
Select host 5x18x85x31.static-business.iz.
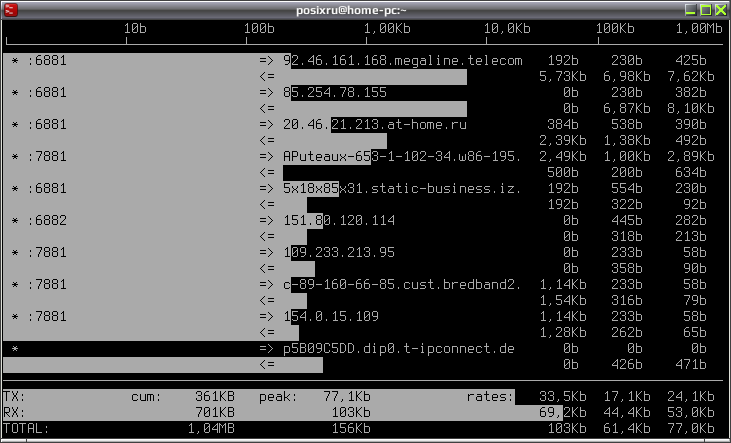[x=402, y=188]
